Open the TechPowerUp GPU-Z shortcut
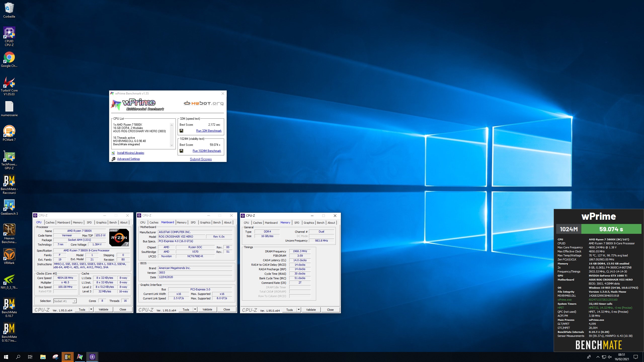 9,160
